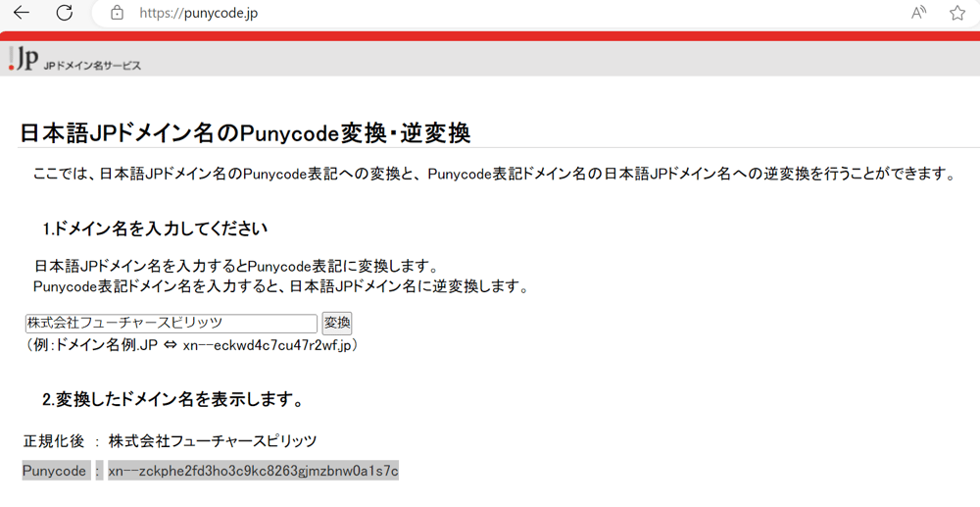
Task: Click heading 1.ドメイン名を入力してください
Action: [155, 228]
